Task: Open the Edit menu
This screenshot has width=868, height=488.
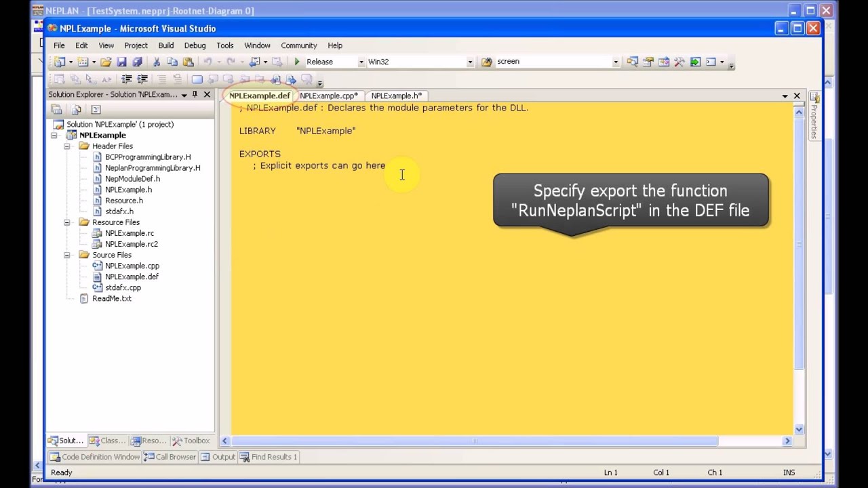Action: point(81,45)
